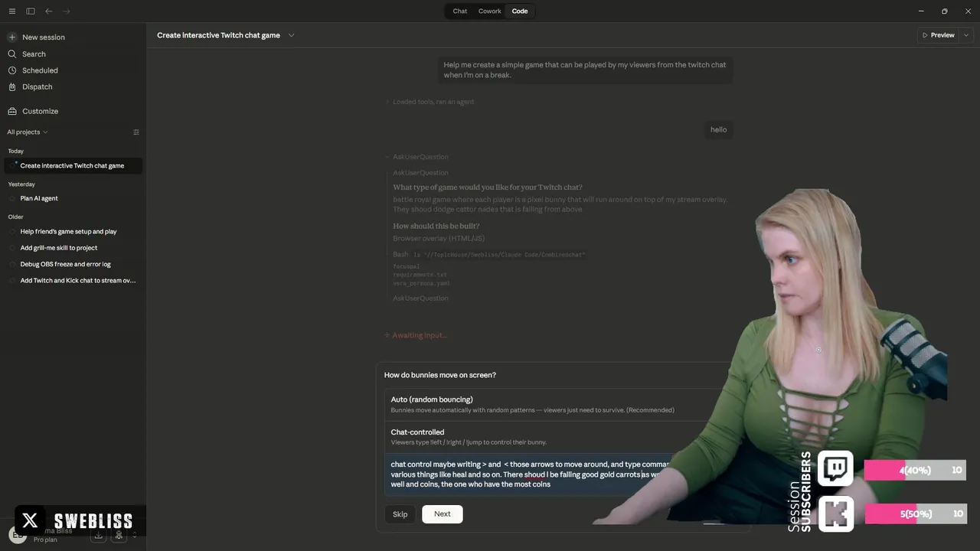This screenshot has width=980, height=551.
Task: Click the Skip button
Action: [x=400, y=514]
